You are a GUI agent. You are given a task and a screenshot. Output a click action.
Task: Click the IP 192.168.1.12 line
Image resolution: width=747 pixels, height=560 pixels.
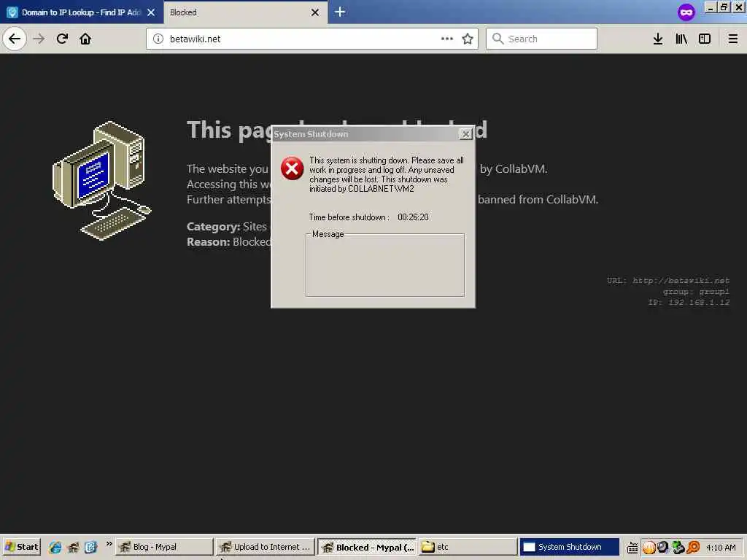click(x=689, y=302)
